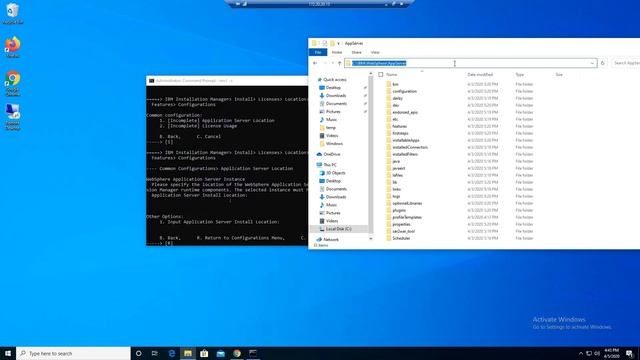Screen dimensions: 640x360
Task: Click the bin folder icon
Action: coord(389,84)
